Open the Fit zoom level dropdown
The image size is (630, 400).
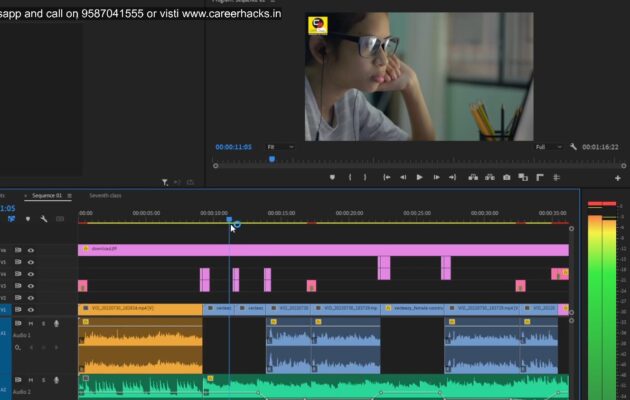coord(280,147)
